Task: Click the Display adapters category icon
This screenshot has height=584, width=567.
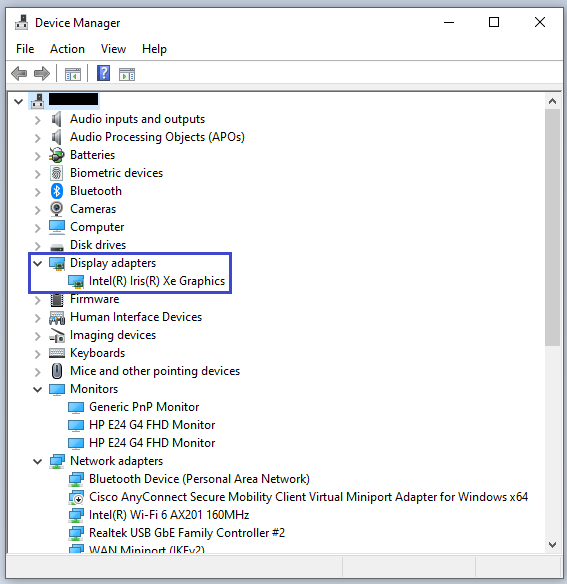Action: coord(57,263)
